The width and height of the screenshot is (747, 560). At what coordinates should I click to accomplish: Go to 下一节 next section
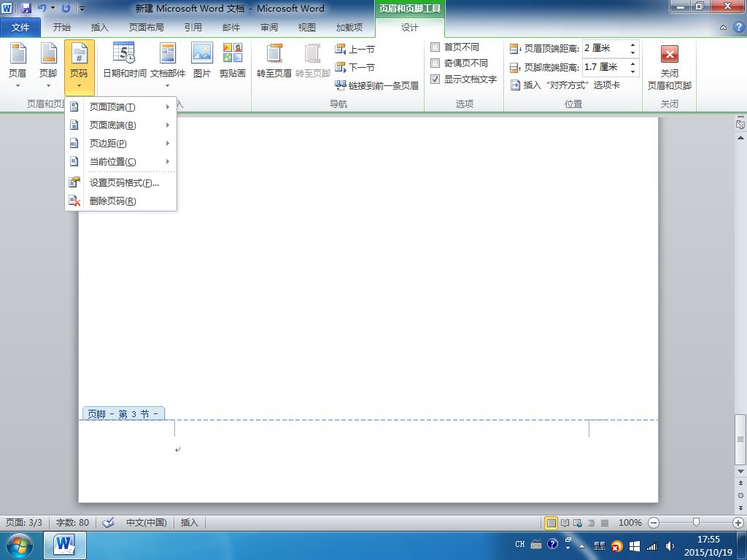355,67
